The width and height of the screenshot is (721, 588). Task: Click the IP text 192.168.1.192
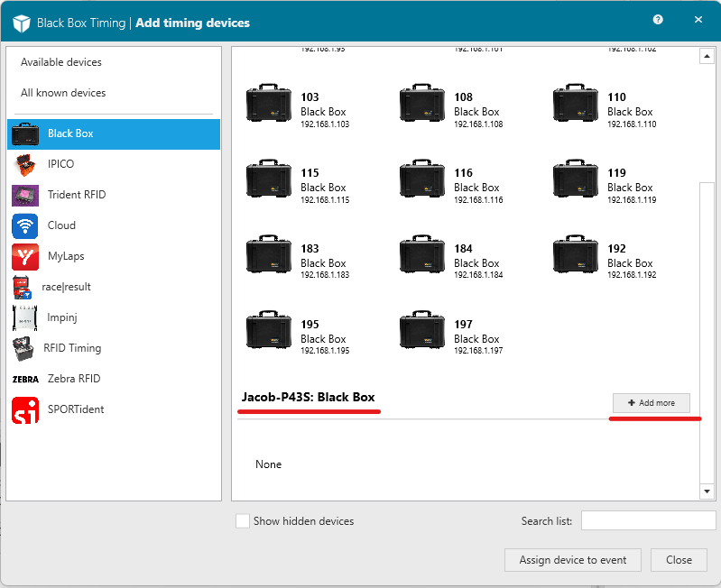[x=632, y=275]
